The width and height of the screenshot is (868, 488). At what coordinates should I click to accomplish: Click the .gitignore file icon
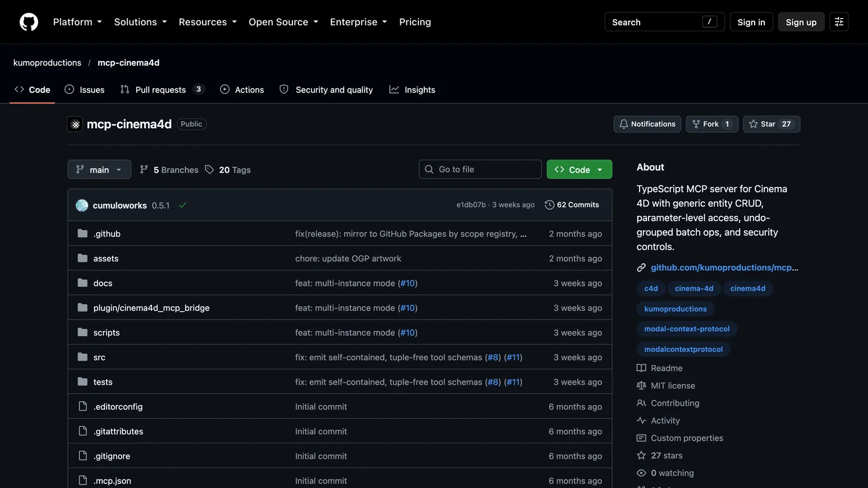pyautogui.click(x=83, y=456)
